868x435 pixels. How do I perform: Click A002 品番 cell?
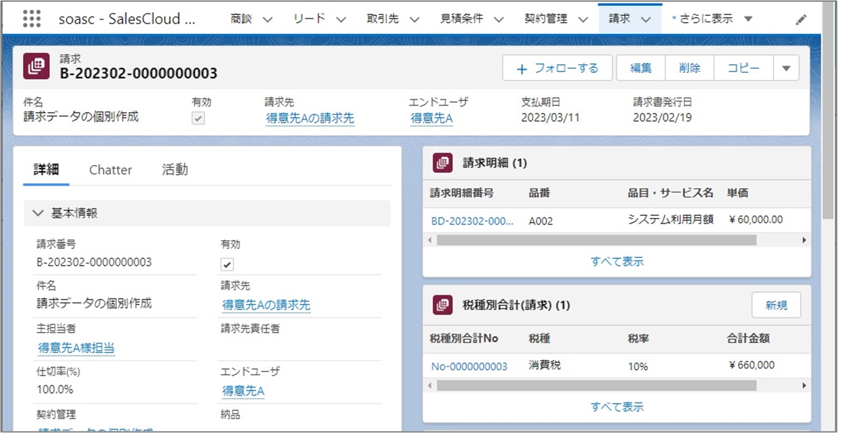(540, 221)
